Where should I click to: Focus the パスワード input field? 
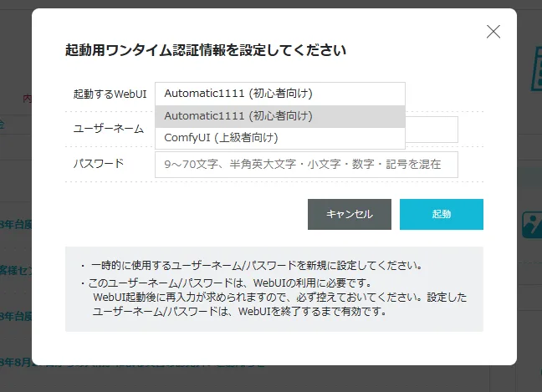[x=306, y=165]
